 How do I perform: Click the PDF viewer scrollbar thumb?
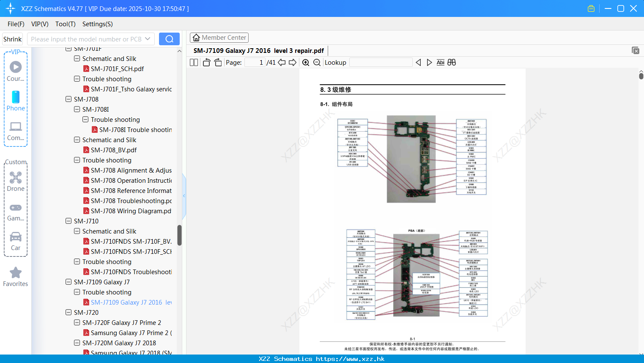coord(641,76)
